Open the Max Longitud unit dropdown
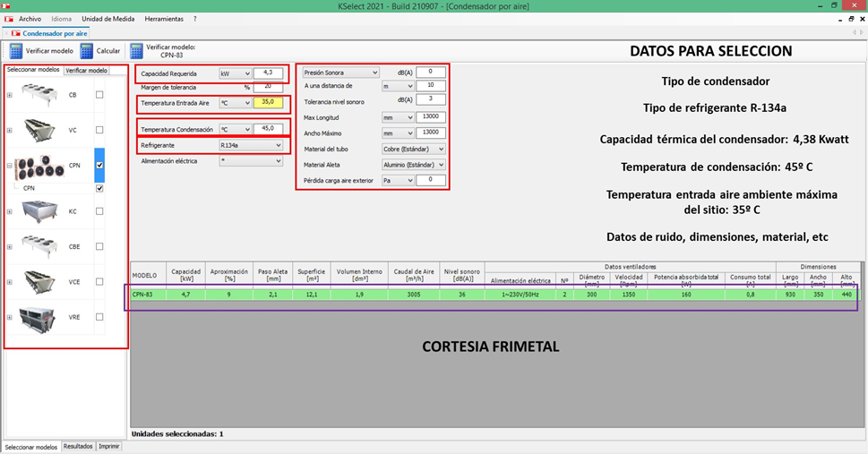868x454 pixels. (x=398, y=117)
